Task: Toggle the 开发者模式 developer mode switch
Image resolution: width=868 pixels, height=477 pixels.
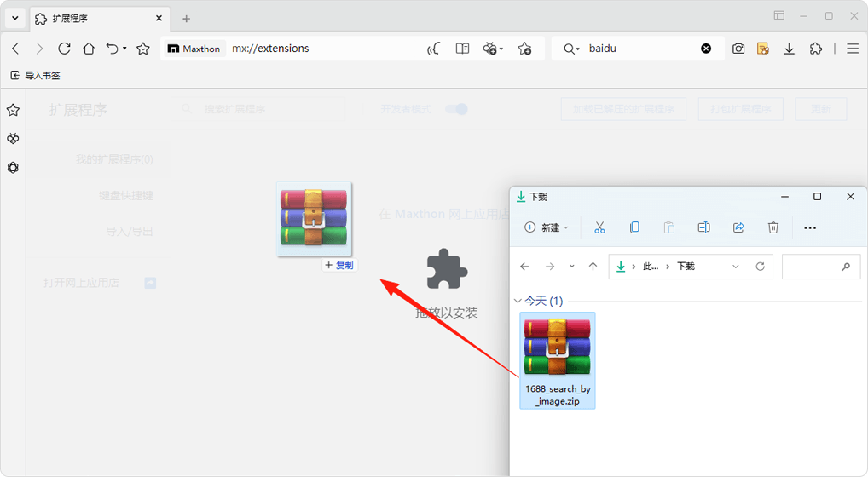Action: point(458,109)
